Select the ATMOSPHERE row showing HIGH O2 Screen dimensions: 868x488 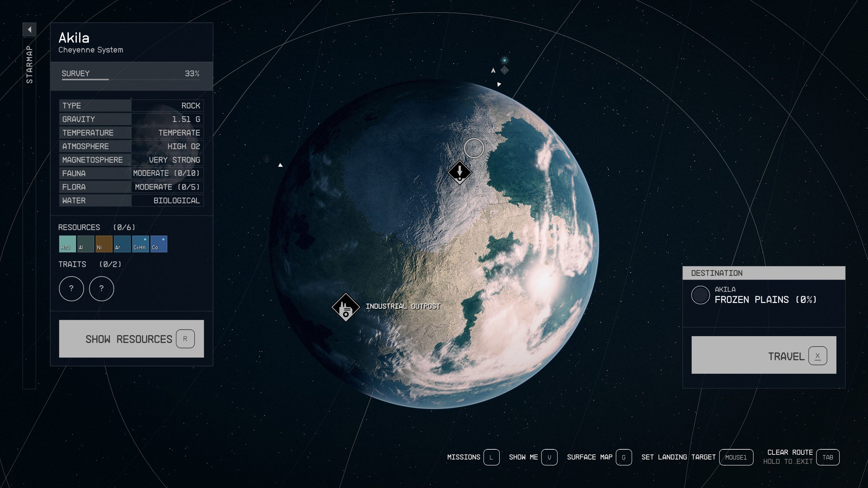click(131, 146)
